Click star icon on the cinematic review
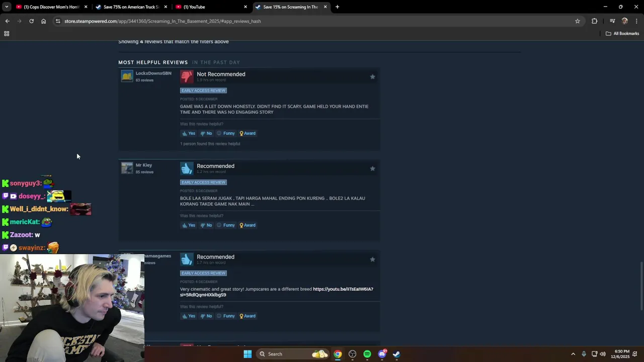This screenshot has height=362, width=644. 372,259
